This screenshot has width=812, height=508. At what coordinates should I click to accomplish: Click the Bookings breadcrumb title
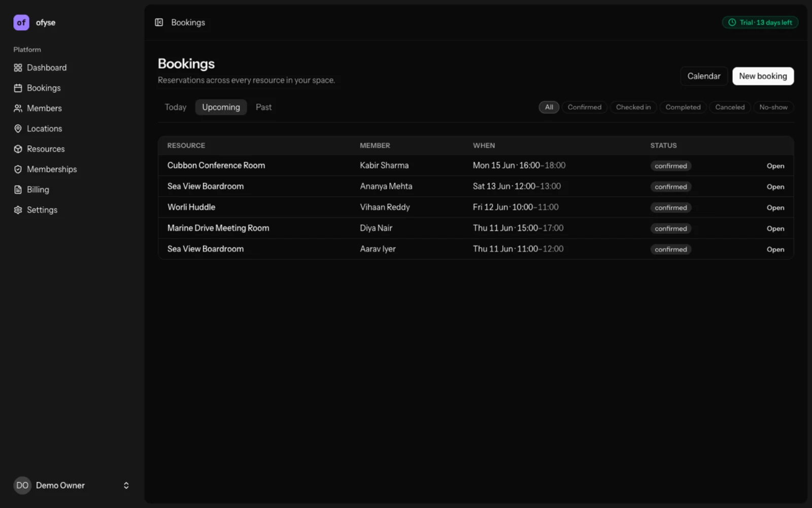tap(188, 22)
